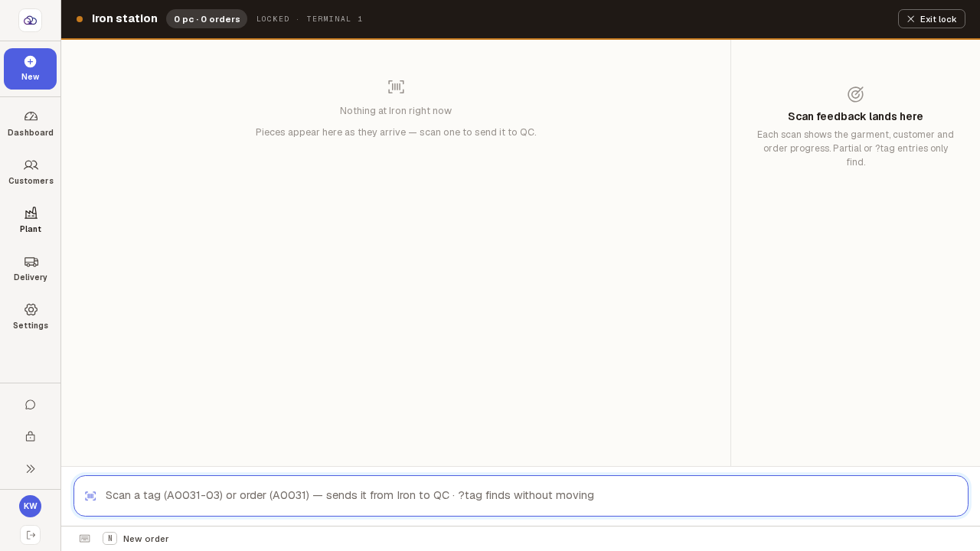980x551 pixels.
Task: Click the sign out icon
Action: click(31, 535)
